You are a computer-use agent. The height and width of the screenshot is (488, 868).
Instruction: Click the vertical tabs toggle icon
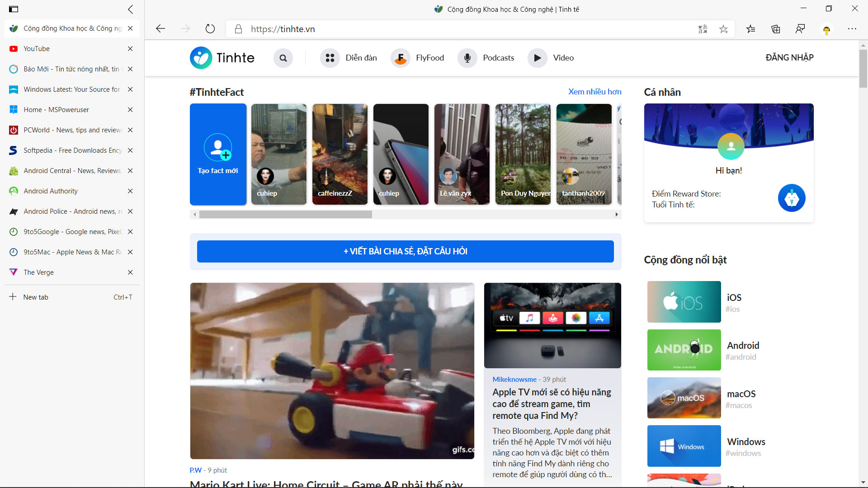click(x=14, y=9)
